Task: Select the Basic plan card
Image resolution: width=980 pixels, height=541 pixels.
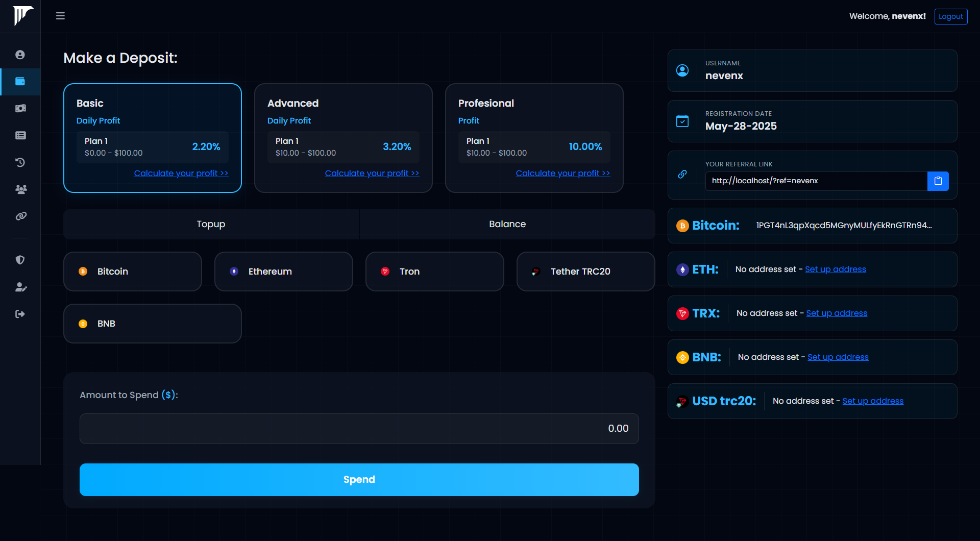Action: (x=153, y=138)
